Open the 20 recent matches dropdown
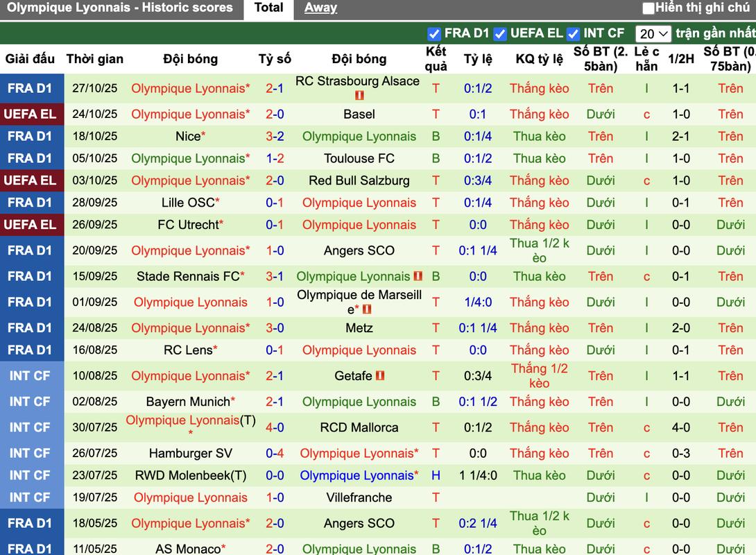This screenshot has width=756, height=555. pos(653,34)
